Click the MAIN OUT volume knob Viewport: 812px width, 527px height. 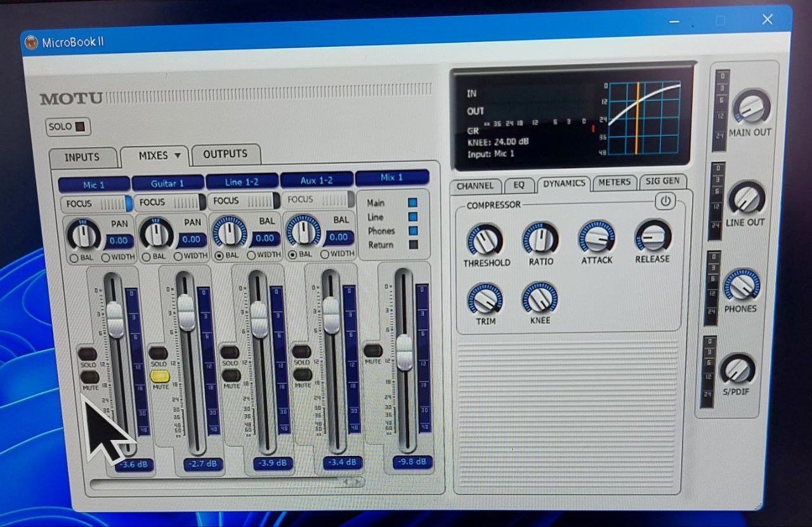click(x=752, y=107)
